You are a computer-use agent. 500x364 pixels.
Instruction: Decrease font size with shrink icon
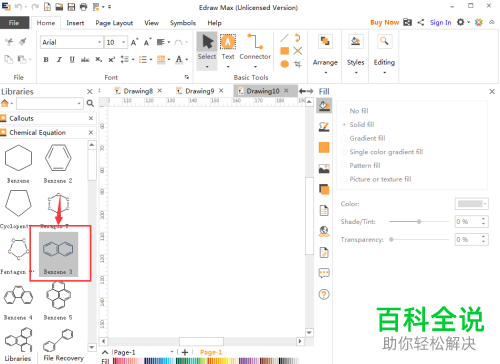click(147, 42)
